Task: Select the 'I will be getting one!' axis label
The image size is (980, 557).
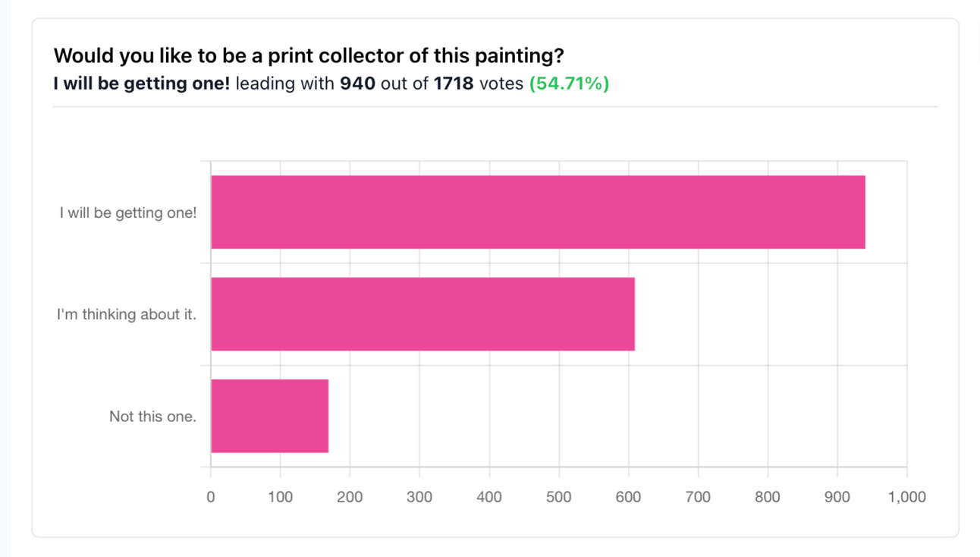Action: 128,213
